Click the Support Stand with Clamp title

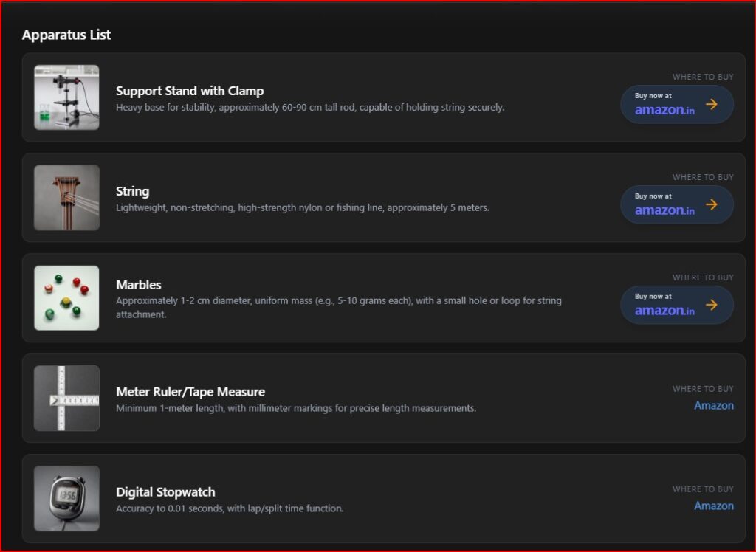(190, 91)
